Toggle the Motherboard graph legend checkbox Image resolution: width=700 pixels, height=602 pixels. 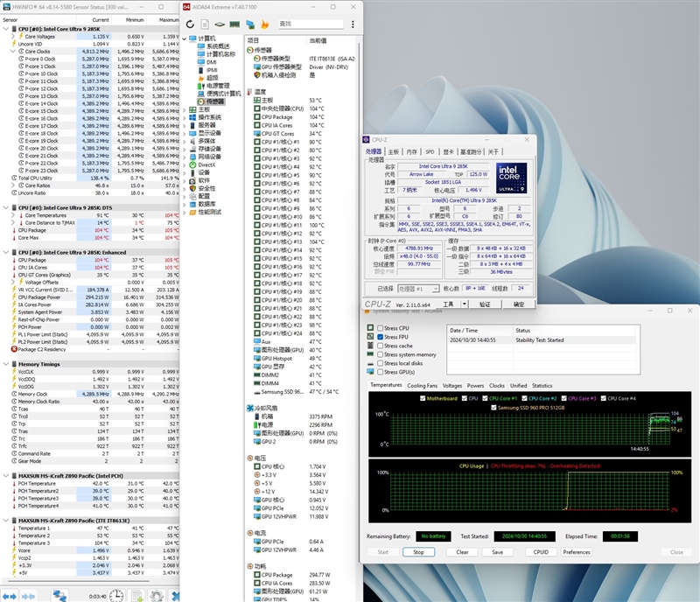[x=422, y=398]
